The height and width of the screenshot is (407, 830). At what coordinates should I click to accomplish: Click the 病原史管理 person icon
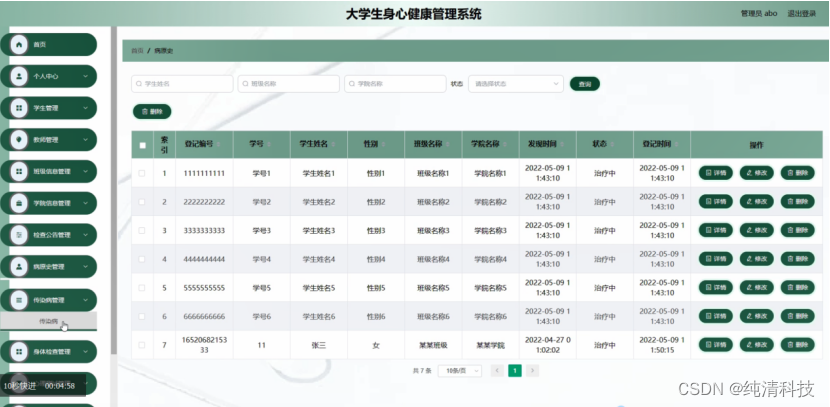point(19,267)
